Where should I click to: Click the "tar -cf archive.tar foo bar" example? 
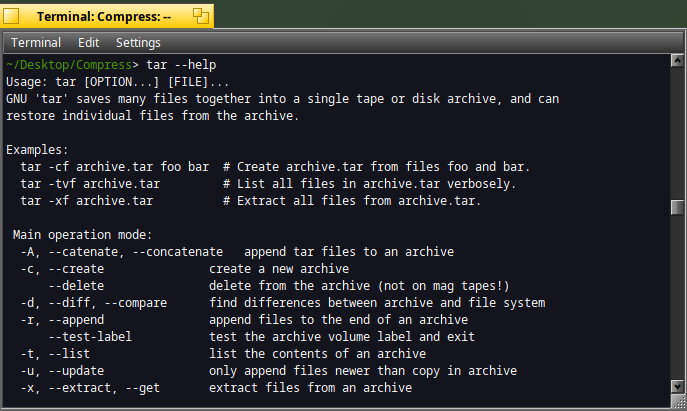point(114,167)
